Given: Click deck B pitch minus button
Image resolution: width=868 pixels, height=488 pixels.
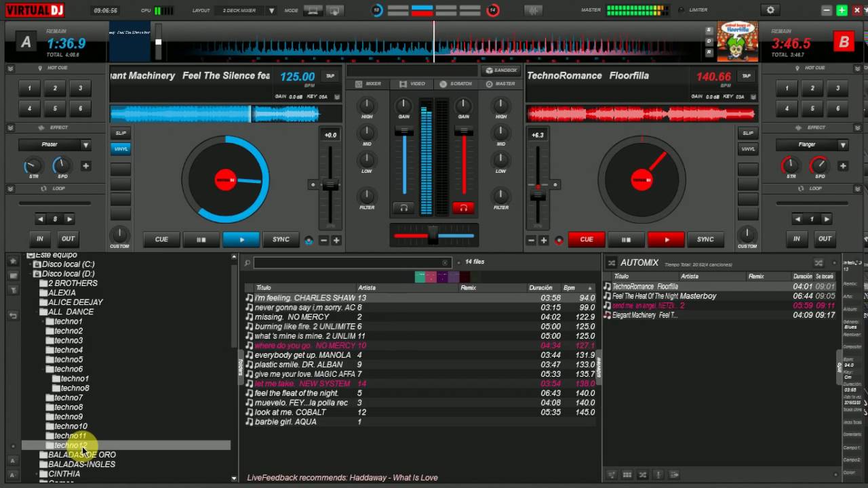Looking at the screenshot, I should (531, 240).
